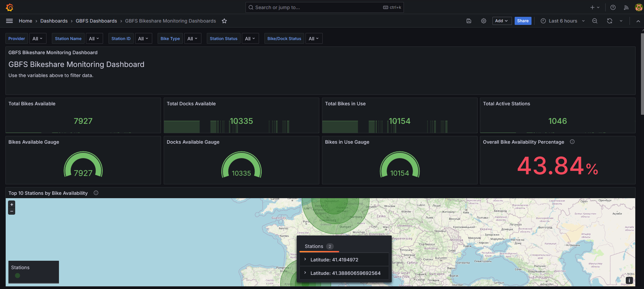Go to Dashboards breadcrumb
Image resolution: width=644 pixels, height=289 pixels.
54,21
